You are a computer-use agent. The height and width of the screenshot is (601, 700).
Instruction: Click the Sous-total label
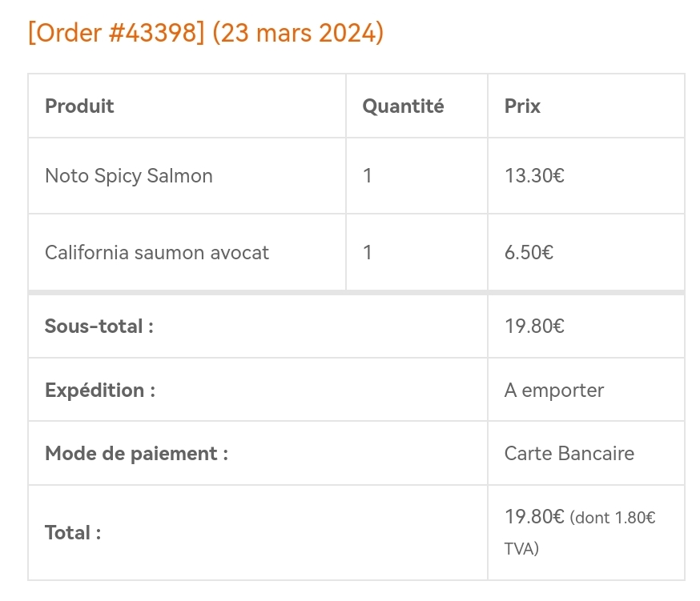[x=99, y=327]
